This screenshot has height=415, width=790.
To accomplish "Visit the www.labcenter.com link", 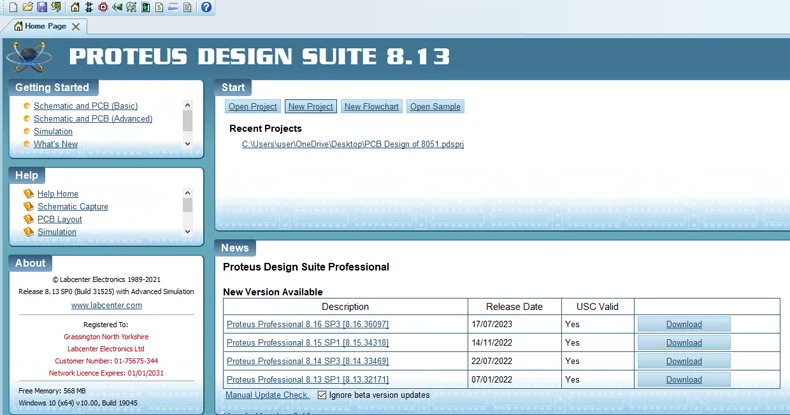I will click(x=106, y=306).
